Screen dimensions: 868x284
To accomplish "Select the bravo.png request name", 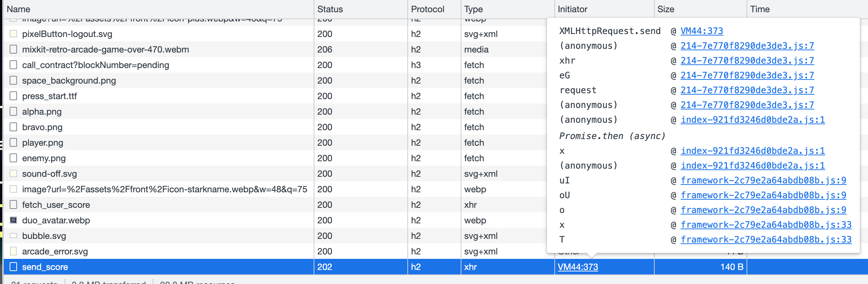I will click(42, 127).
